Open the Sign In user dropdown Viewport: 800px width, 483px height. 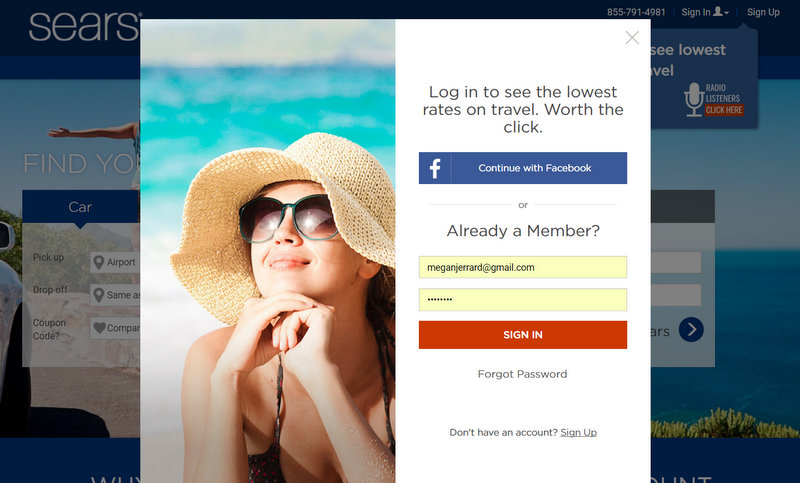pos(705,12)
